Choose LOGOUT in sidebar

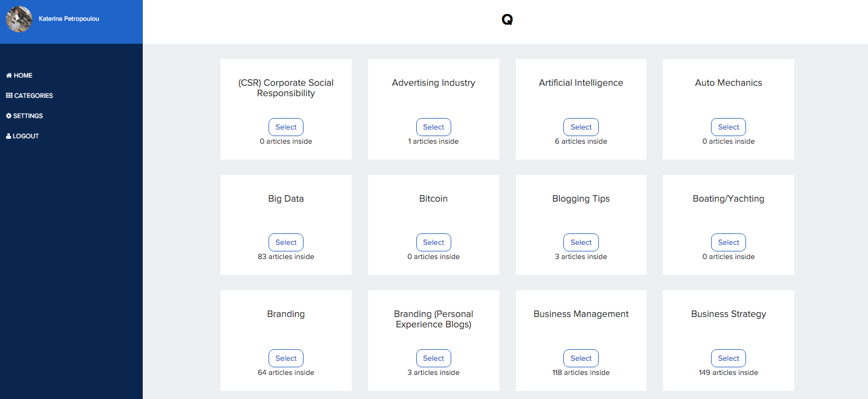22,136
